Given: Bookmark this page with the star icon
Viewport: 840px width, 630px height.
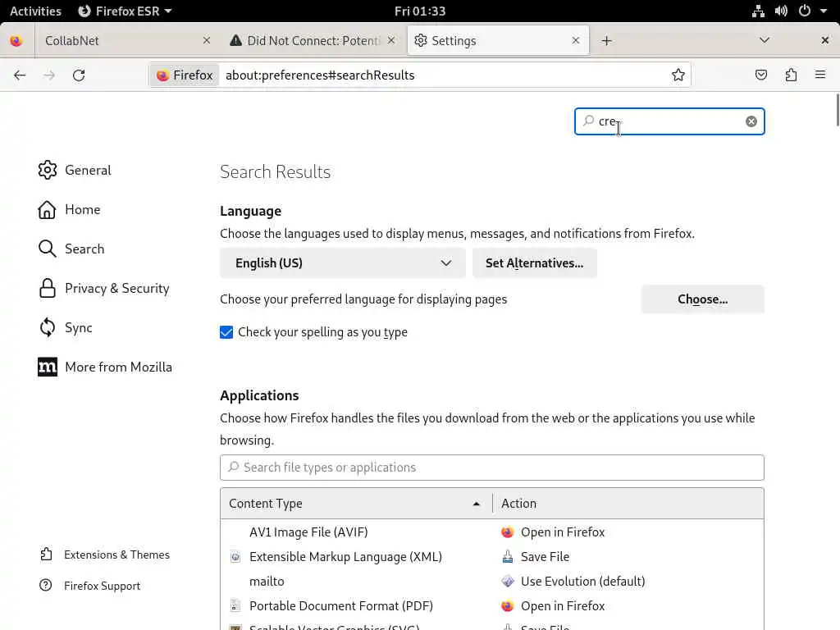Looking at the screenshot, I should [678, 75].
